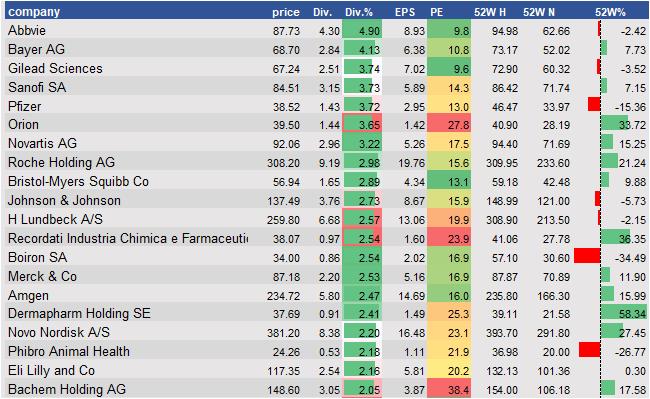Click Roche Holding AG price 308.20
The height and width of the screenshot is (399, 650).
(x=283, y=163)
